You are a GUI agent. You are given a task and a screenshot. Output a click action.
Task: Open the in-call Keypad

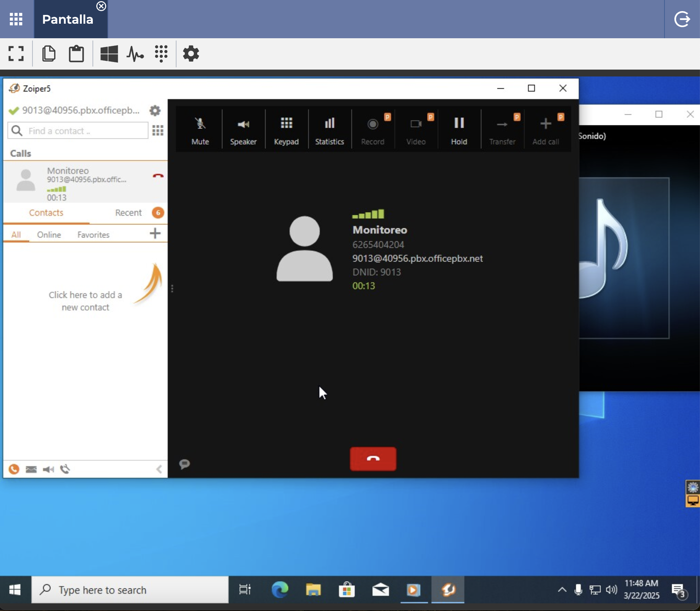pyautogui.click(x=286, y=131)
